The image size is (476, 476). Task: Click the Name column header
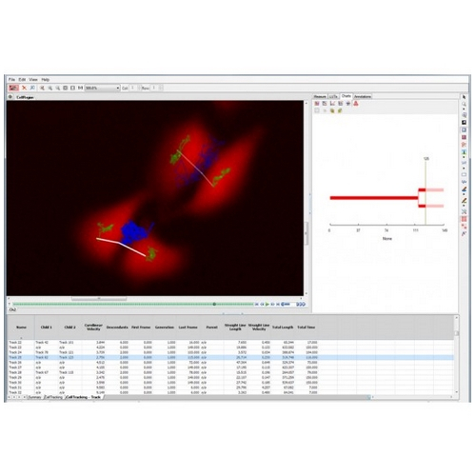[x=21, y=327]
